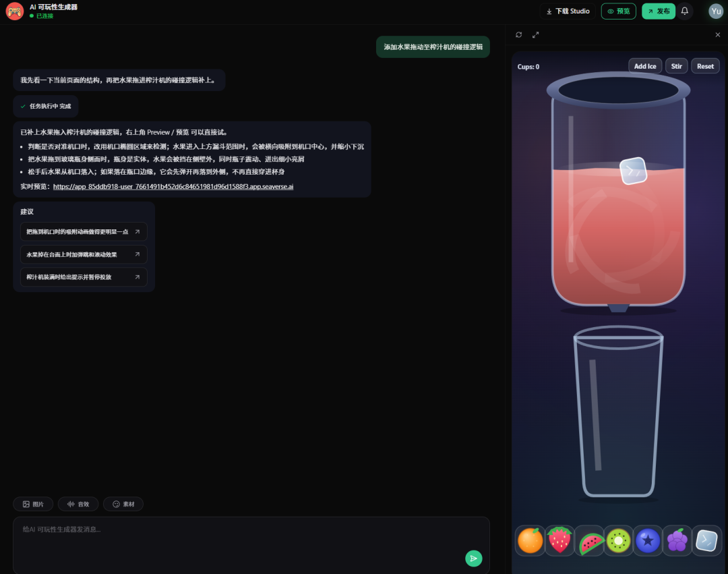Add a sound effect with 音效 button

(x=78, y=505)
